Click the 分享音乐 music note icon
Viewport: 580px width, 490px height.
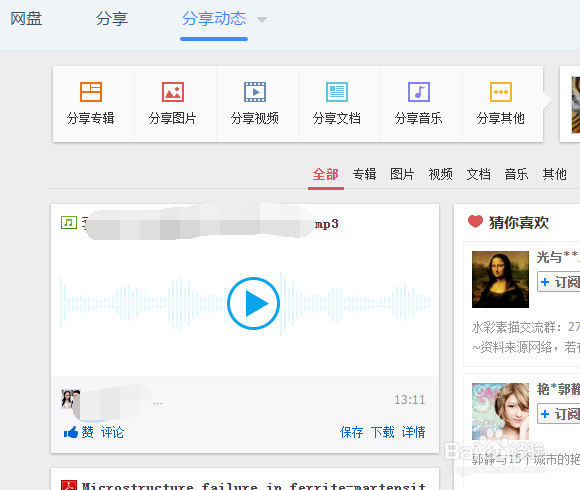click(419, 92)
